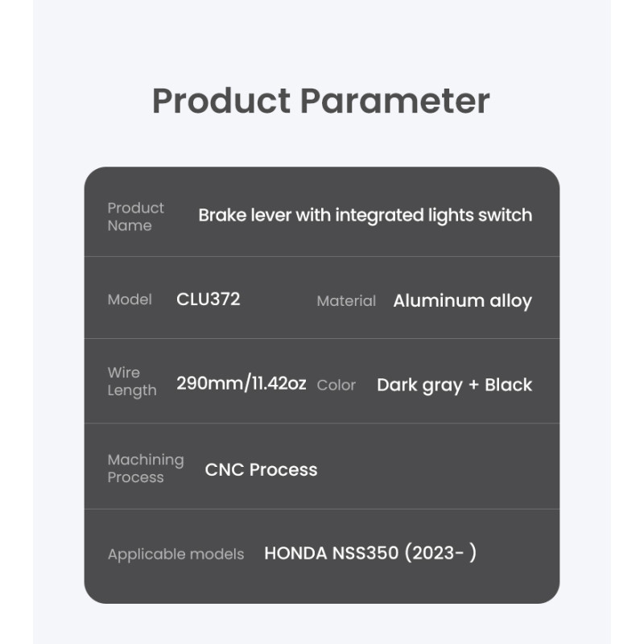Click the Aluminum alloy value

click(x=462, y=301)
